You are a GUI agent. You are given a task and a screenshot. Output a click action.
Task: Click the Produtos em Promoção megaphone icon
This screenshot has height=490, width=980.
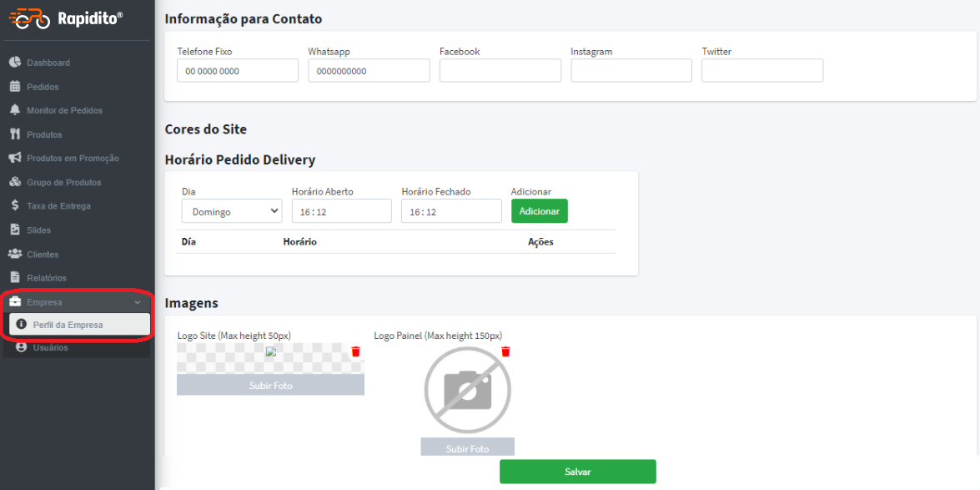pos(16,158)
